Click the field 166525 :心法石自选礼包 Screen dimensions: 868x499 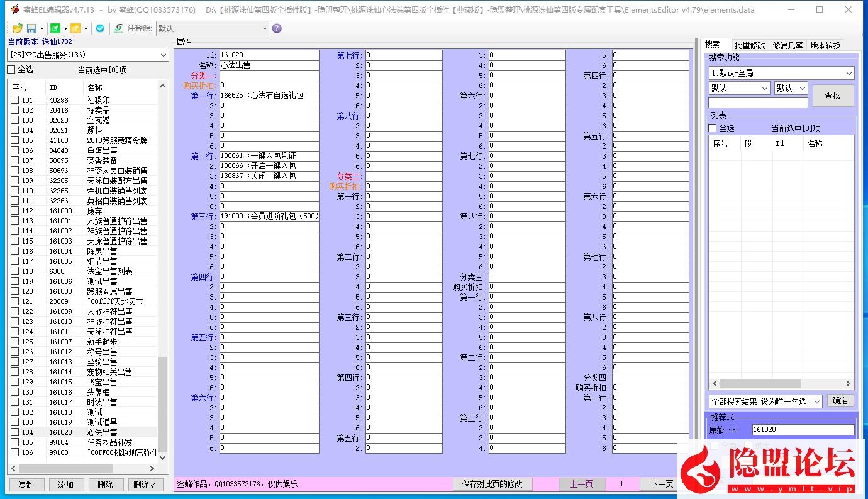(269, 96)
